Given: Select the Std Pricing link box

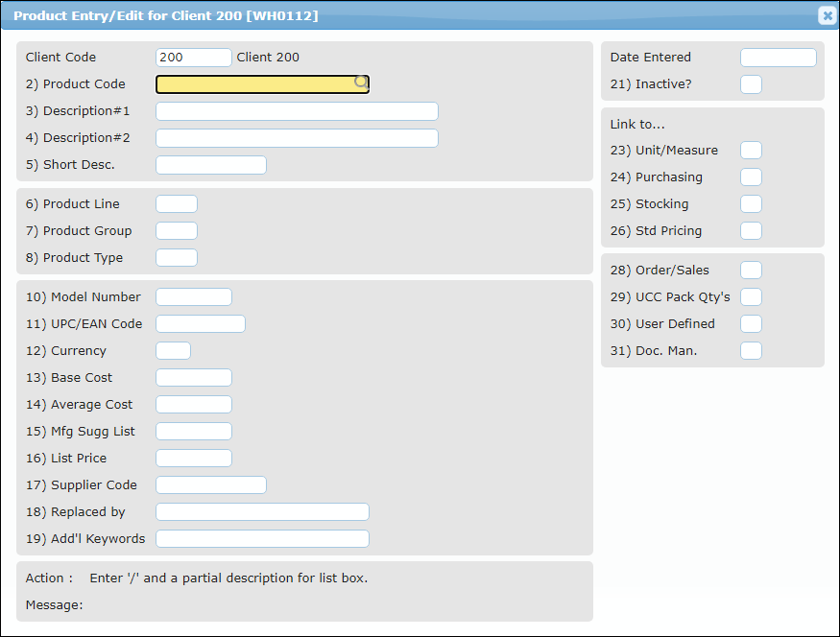Looking at the screenshot, I should click(x=751, y=231).
